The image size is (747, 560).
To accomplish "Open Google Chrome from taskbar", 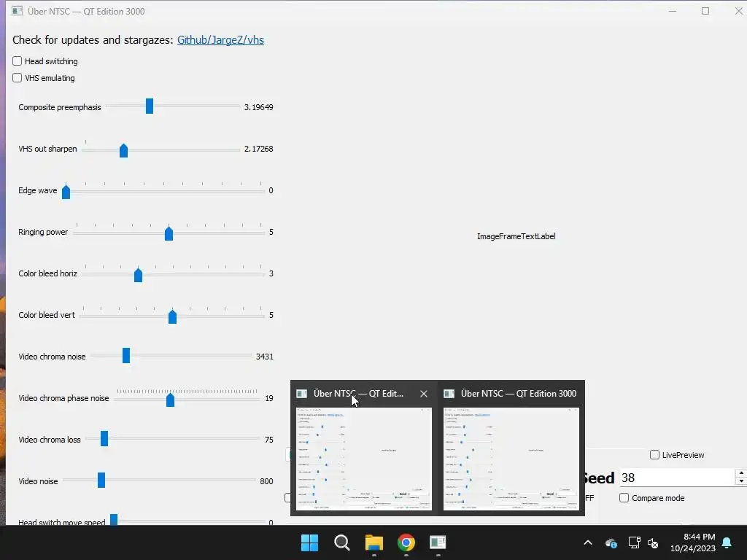I will point(406,542).
